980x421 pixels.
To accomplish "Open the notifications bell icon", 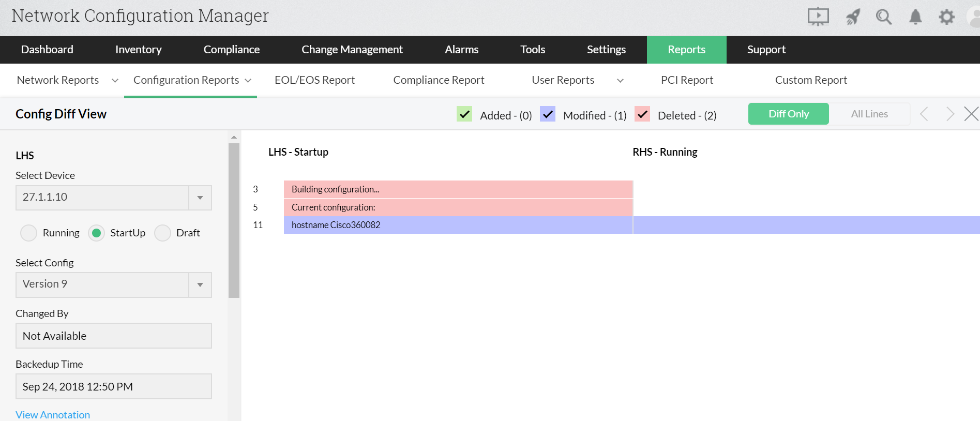I will [x=915, y=17].
